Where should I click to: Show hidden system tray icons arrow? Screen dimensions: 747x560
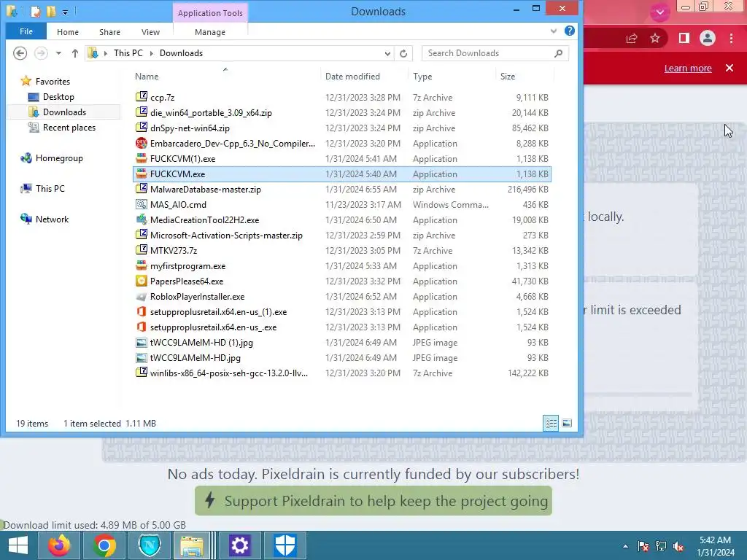(x=625, y=546)
